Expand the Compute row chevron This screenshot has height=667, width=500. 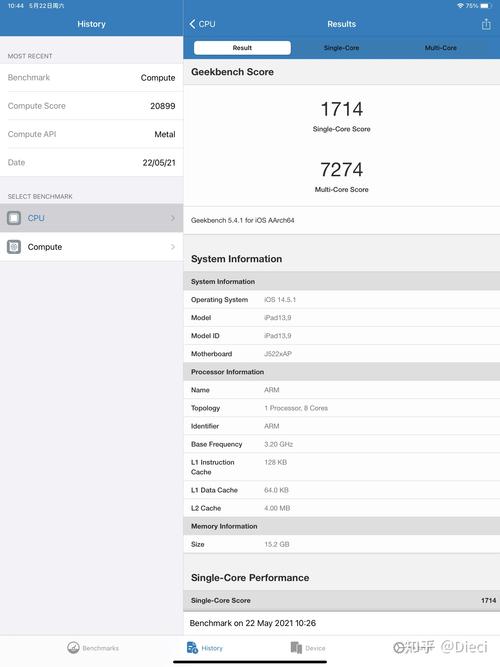172,247
